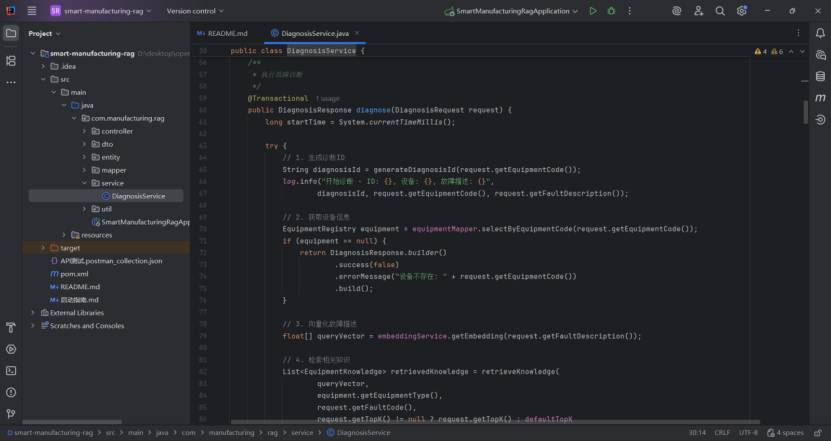Open more run actions menu
This screenshot has width=831, height=442.
pyautogui.click(x=630, y=11)
